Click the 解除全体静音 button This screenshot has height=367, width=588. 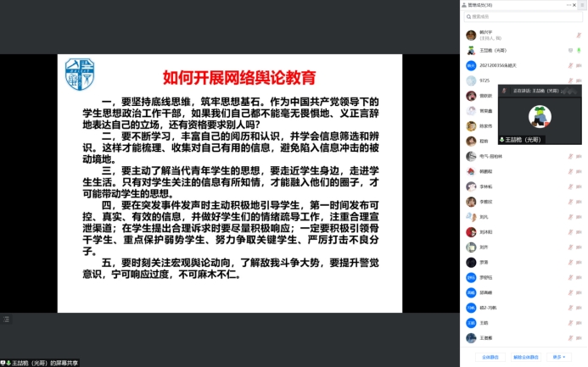click(526, 357)
